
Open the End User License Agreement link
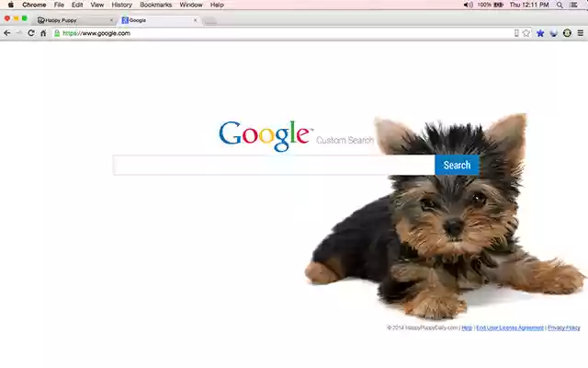(510, 328)
